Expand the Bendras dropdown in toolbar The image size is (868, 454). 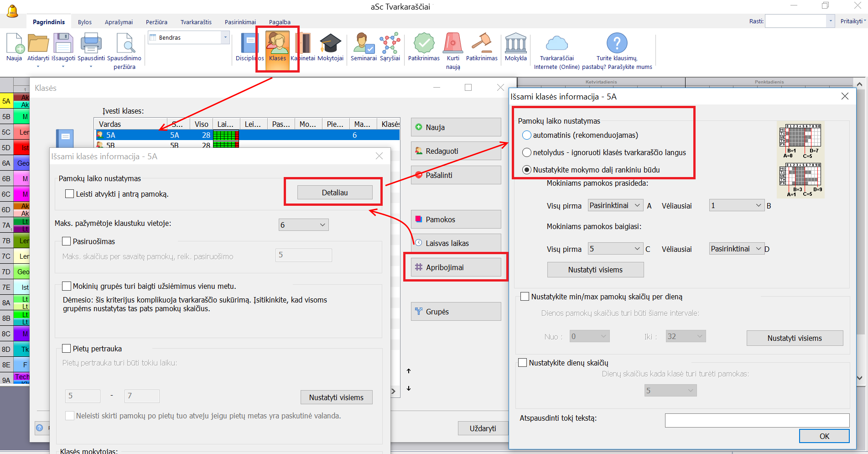225,37
